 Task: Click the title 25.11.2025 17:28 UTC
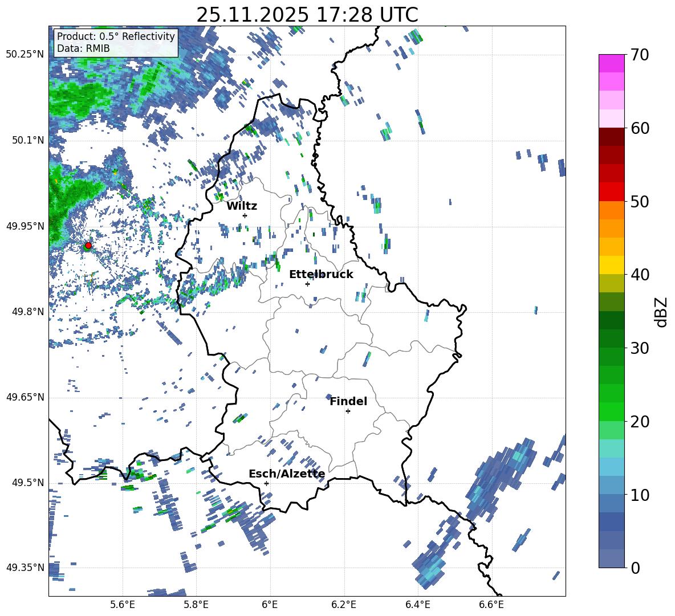click(307, 15)
